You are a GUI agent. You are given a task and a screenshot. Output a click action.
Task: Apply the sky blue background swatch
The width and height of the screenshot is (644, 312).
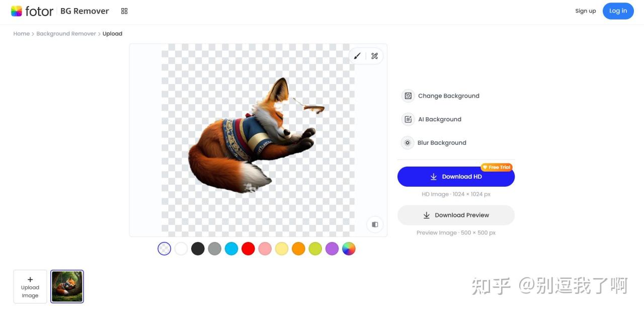coord(231,249)
